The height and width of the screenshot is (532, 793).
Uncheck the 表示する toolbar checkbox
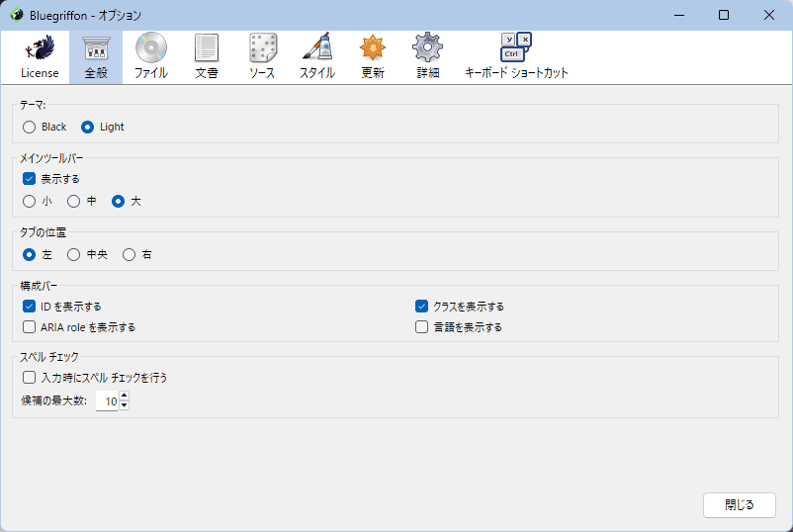(30, 179)
